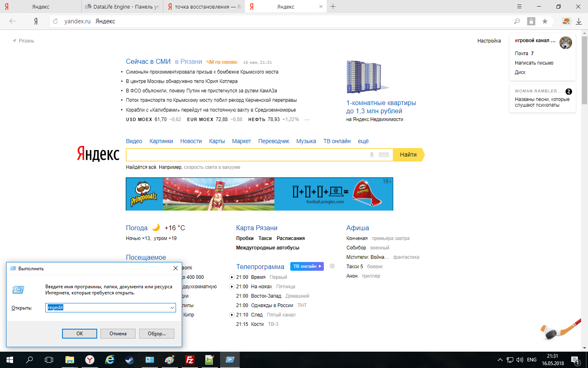Click the address bar search magnifier icon
588x368 pixels.
(517, 21)
